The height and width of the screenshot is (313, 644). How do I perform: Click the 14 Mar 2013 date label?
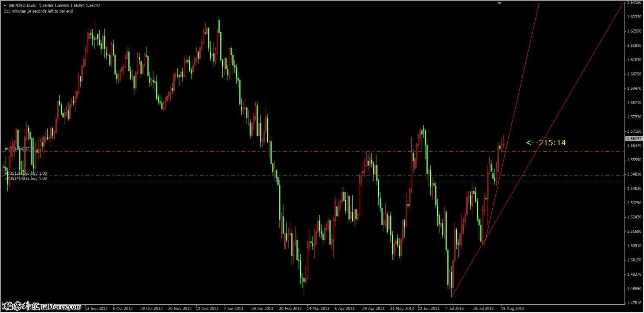point(318,309)
